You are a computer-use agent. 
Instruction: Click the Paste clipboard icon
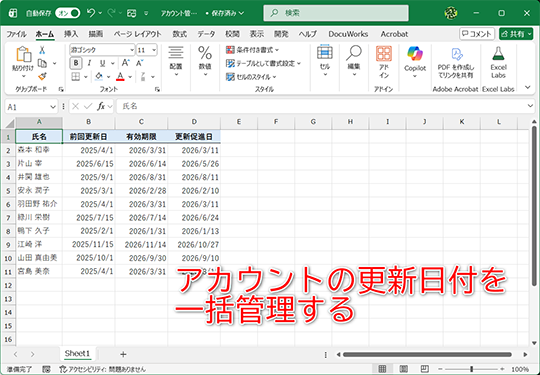point(23,55)
